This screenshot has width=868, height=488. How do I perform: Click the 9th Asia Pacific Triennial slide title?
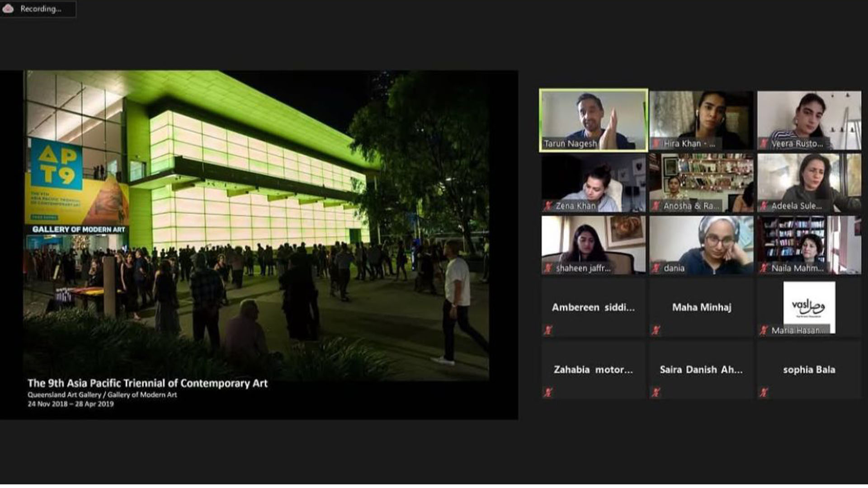(x=147, y=383)
